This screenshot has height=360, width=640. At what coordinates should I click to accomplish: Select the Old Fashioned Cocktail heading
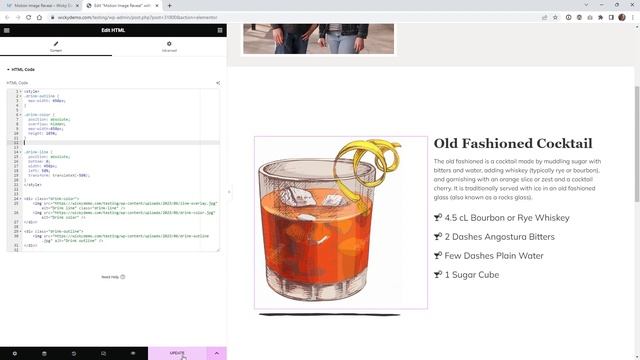(x=513, y=143)
